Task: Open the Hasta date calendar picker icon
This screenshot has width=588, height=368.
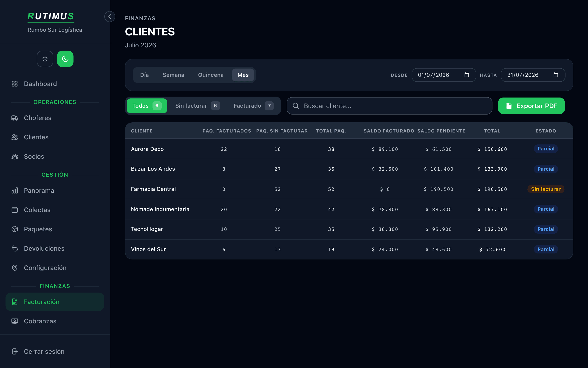Action: pos(556,75)
